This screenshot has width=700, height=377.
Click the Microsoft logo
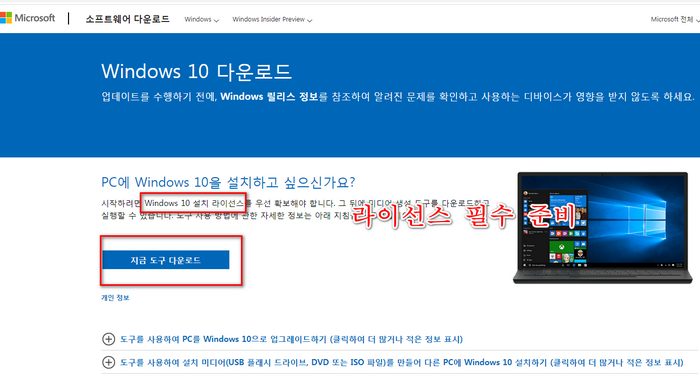[27, 18]
